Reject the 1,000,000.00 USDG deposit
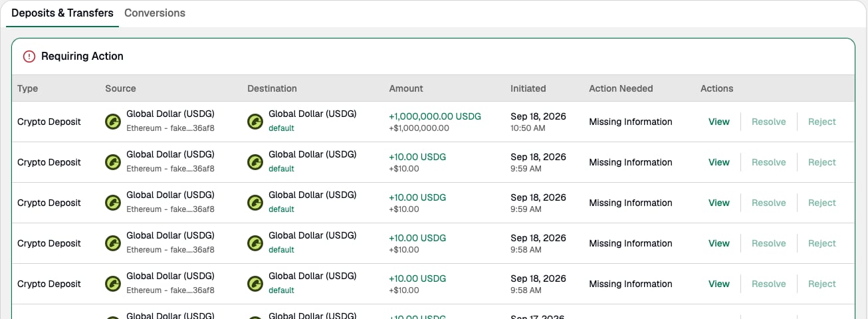Viewport: 868px width, 319px height. coord(822,122)
